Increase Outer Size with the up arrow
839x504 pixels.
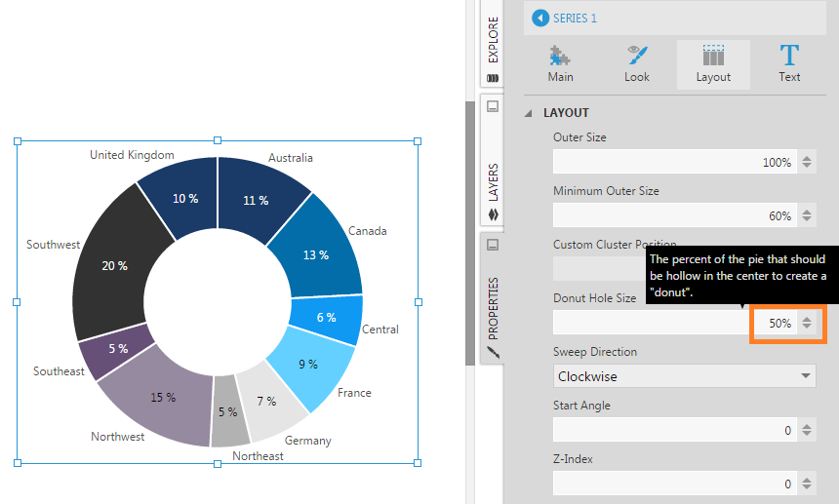(807, 158)
